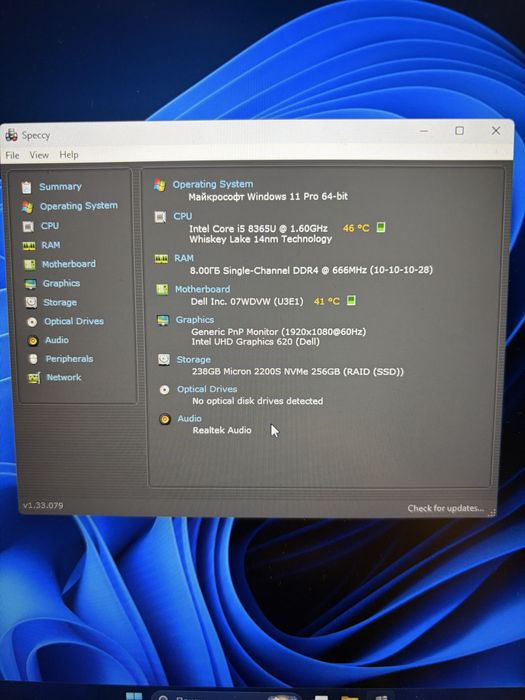
Task: Click the Storage icon in summary panel
Action: 164,360
